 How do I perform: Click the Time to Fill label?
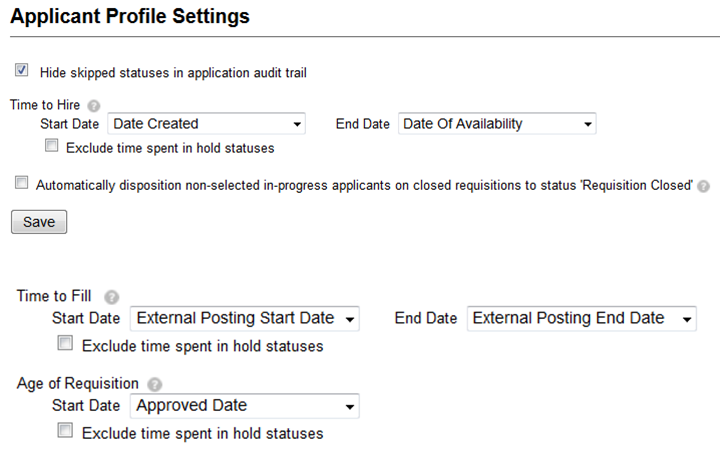tap(54, 296)
